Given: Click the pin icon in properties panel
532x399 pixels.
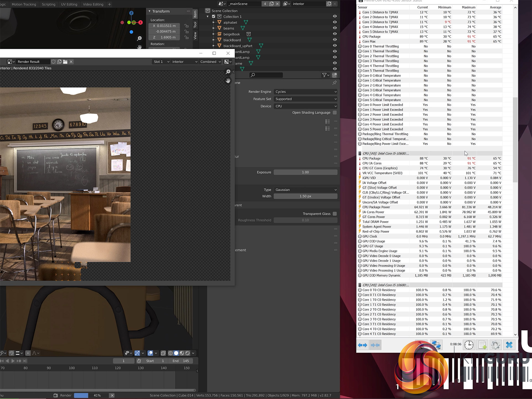Looking at the screenshot, I should pos(334,83).
